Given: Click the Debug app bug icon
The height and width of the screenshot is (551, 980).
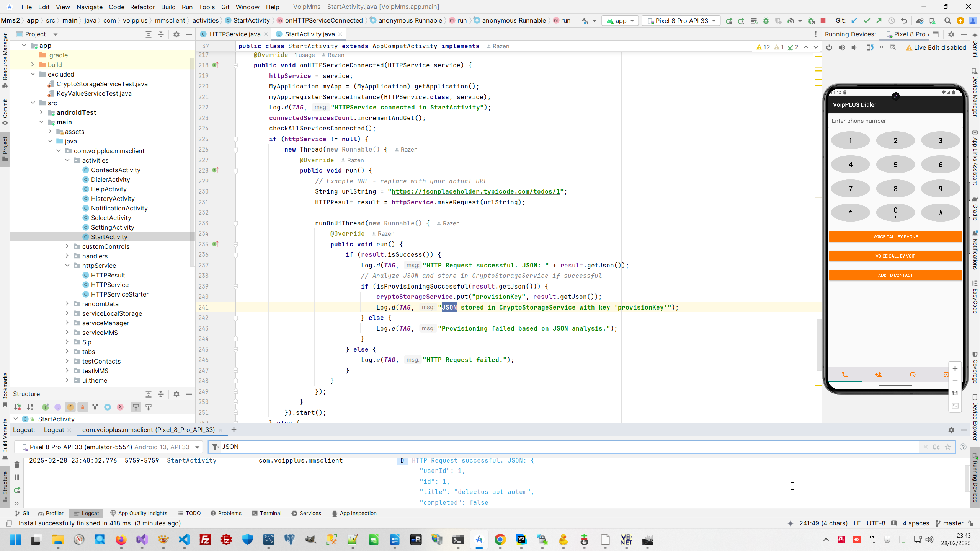Looking at the screenshot, I should coord(766,21).
